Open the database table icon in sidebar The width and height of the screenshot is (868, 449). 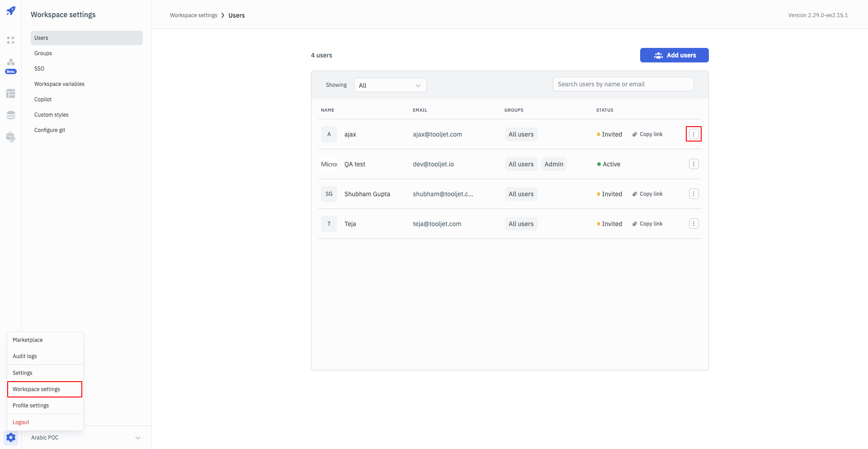click(11, 94)
